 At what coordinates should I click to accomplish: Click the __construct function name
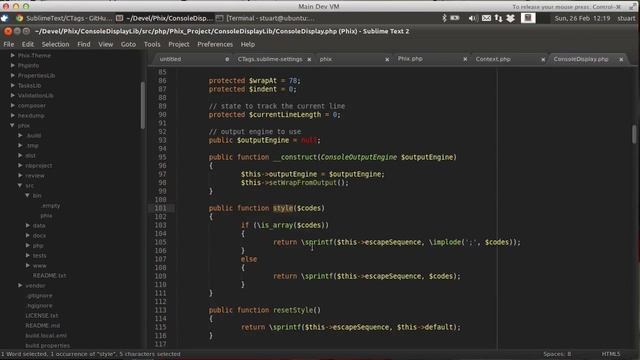coord(295,157)
